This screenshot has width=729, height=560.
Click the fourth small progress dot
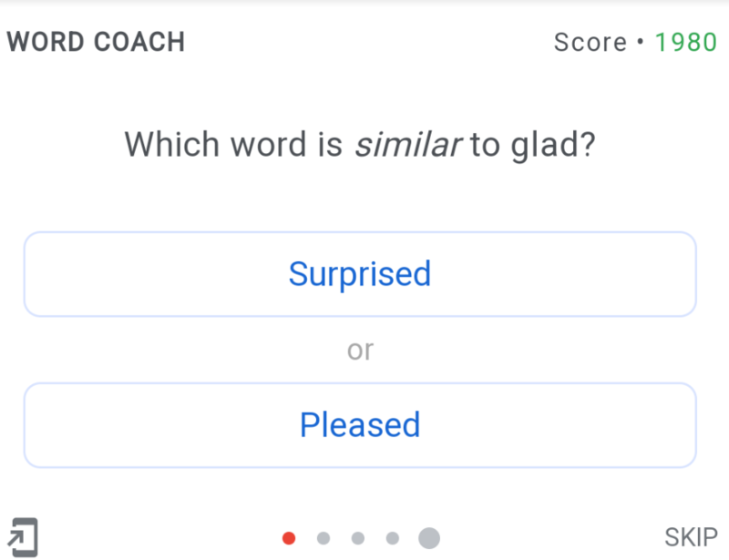click(392, 538)
